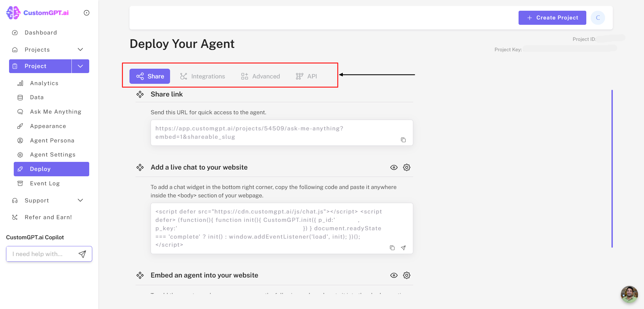644x309 pixels.
Task: Click the Refer and Earn icon
Action: point(15,217)
